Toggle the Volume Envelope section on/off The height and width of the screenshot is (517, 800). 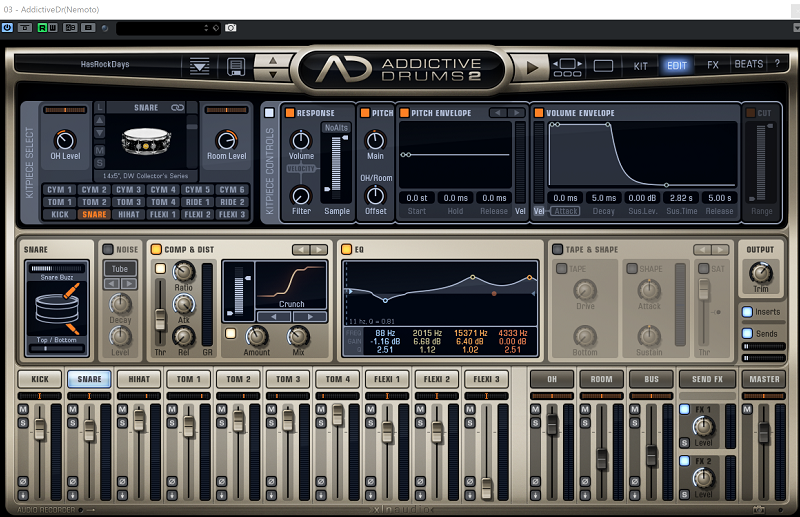(538, 113)
